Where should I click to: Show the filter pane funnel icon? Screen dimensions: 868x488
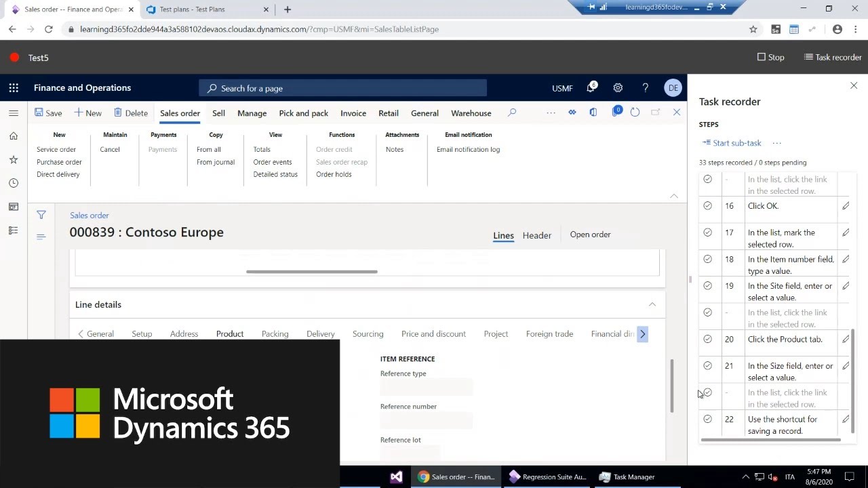[x=41, y=215]
